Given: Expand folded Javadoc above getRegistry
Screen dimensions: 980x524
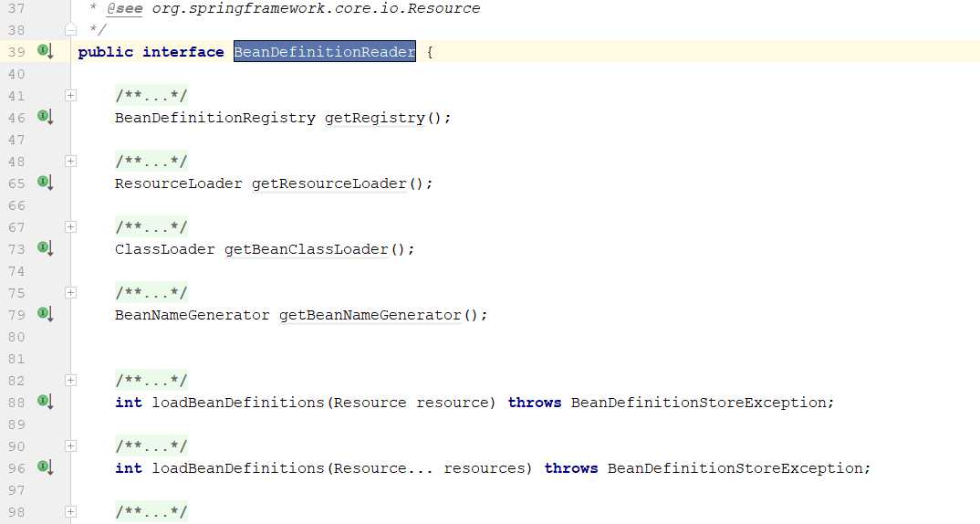Looking at the screenshot, I should tap(70, 96).
